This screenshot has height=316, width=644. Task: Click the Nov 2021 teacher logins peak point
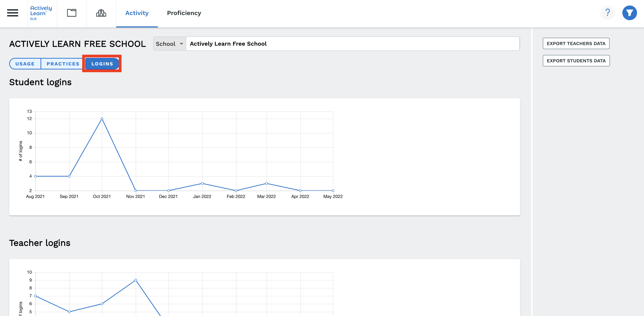136,280
